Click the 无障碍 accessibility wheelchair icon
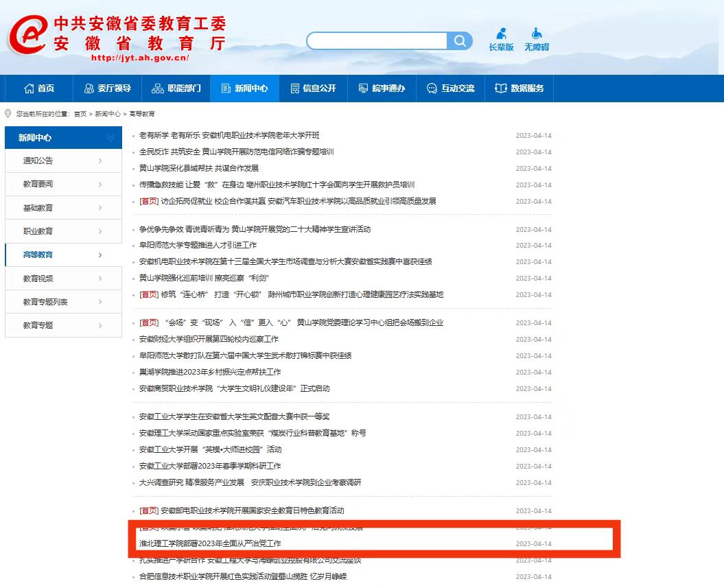Image resolution: width=724 pixels, height=588 pixels. tap(537, 33)
